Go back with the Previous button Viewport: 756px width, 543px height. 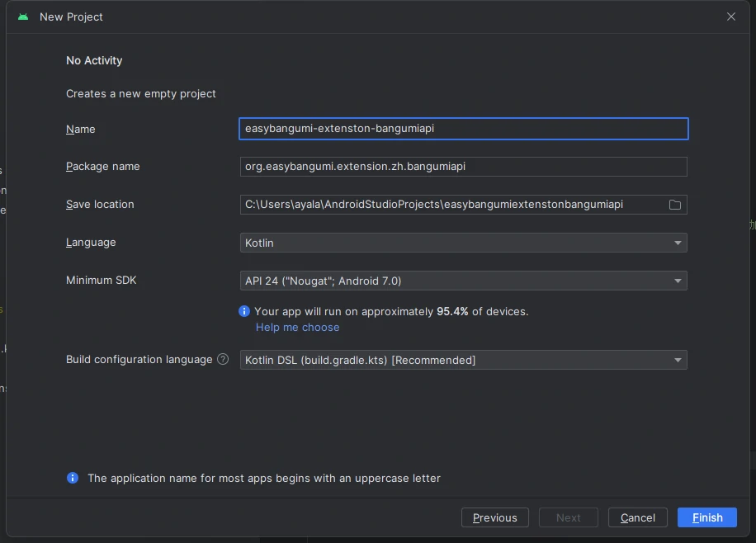pos(494,517)
